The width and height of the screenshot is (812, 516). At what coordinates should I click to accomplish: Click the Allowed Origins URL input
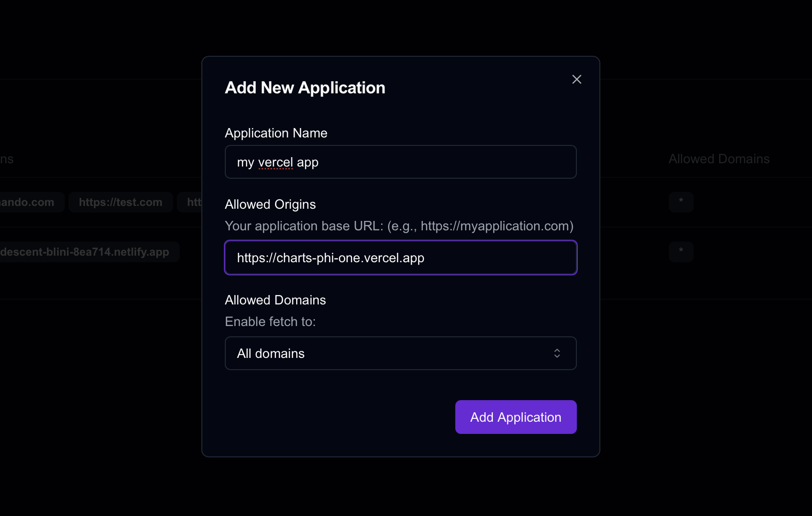(x=401, y=258)
